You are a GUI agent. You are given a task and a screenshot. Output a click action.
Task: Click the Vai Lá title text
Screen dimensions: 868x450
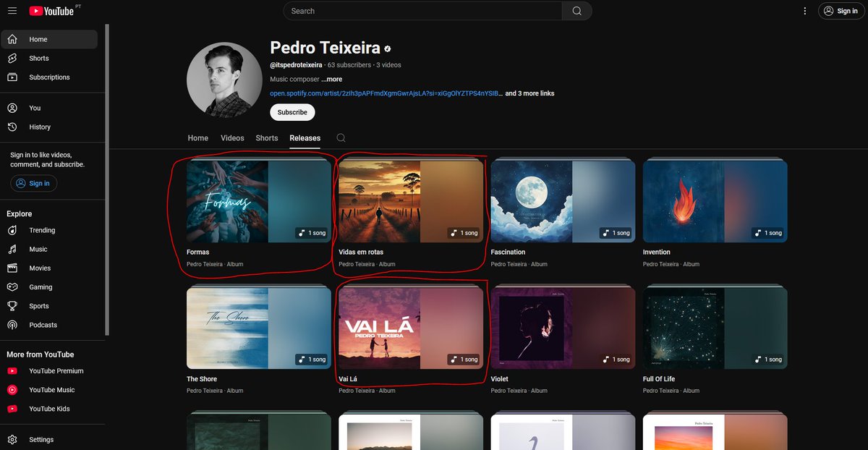point(349,378)
